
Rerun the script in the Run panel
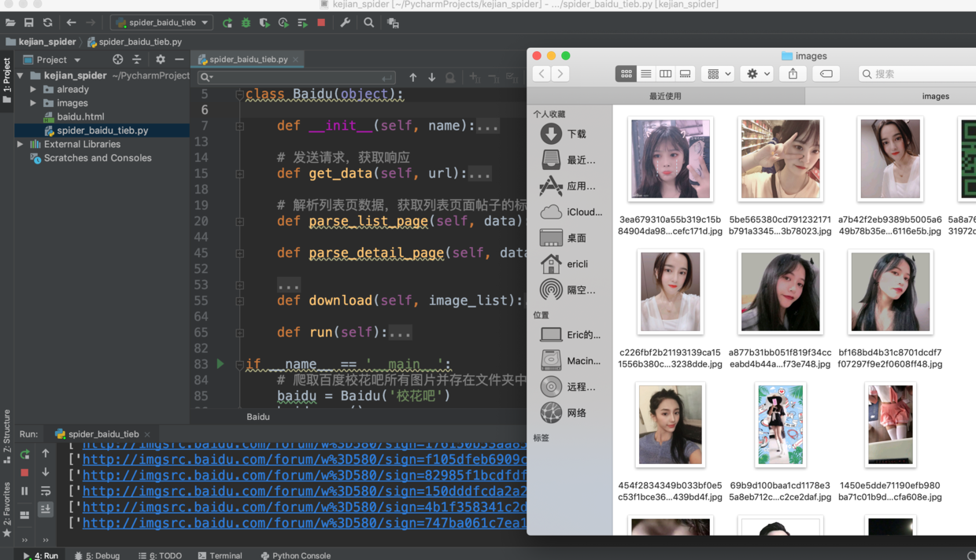[24, 454]
